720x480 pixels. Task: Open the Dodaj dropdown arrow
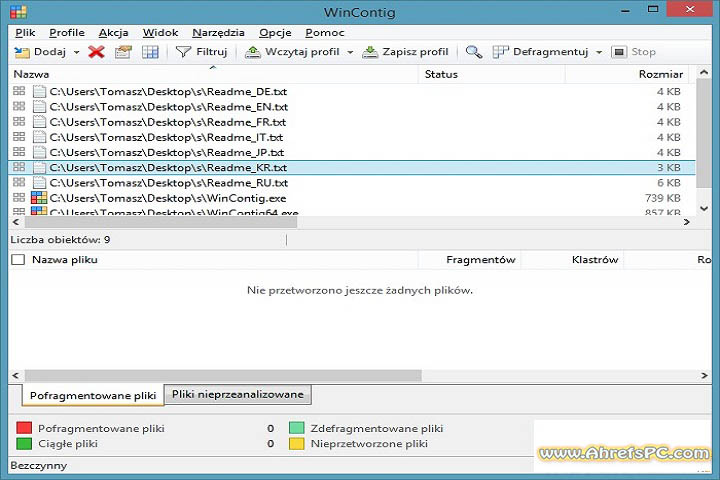point(76,52)
